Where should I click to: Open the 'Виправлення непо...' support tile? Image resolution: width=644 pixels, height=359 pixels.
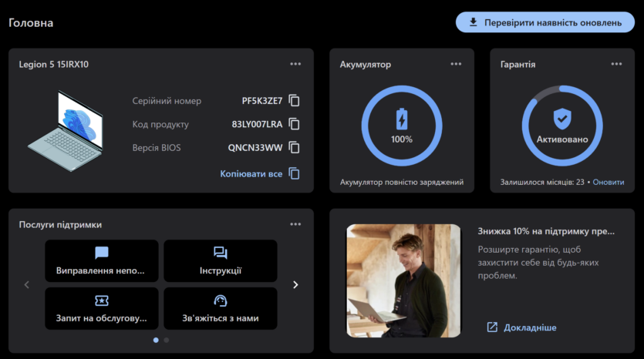click(x=102, y=261)
